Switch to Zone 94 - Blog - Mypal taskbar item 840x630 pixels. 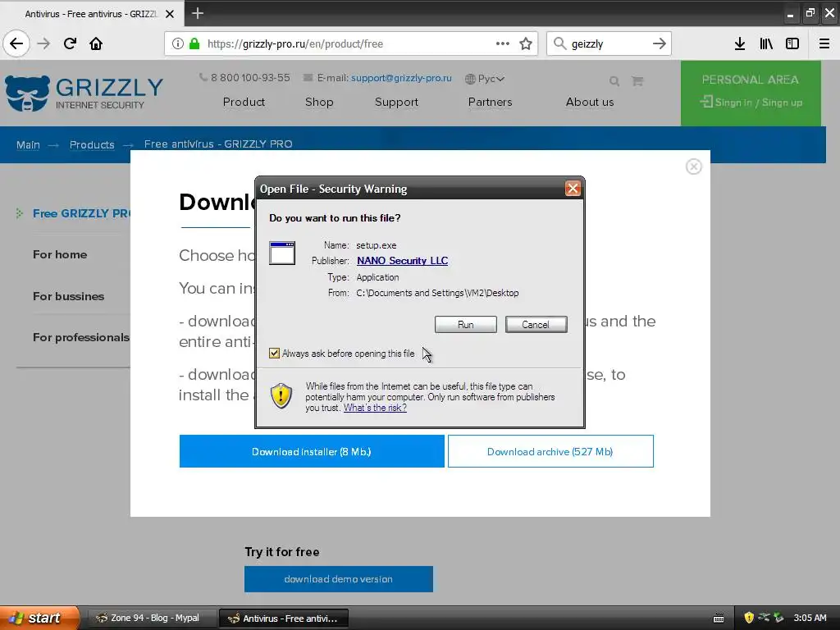point(152,618)
